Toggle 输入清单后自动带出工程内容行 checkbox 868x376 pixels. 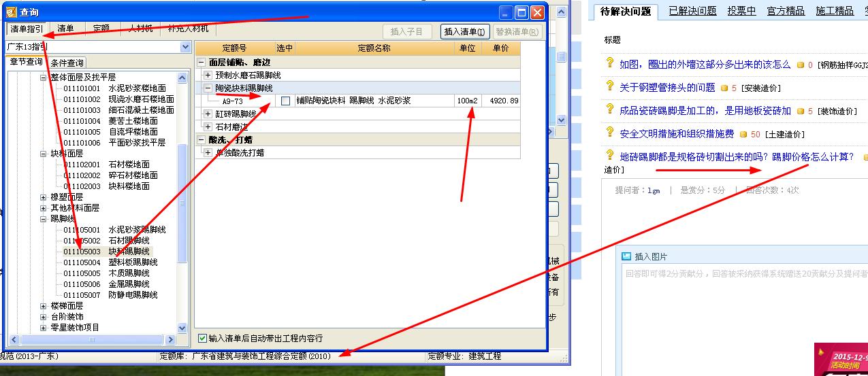pyautogui.click(x=202, y=338)
